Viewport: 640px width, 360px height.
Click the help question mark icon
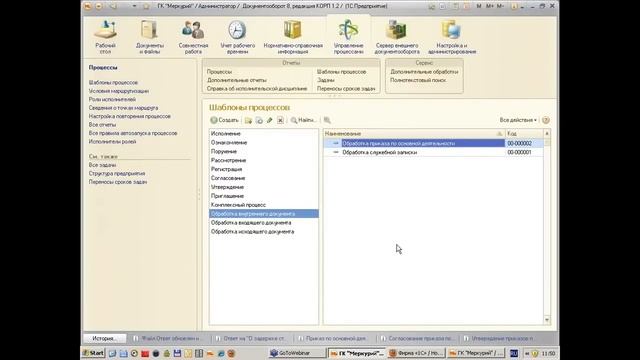click(x=546, y=120)
